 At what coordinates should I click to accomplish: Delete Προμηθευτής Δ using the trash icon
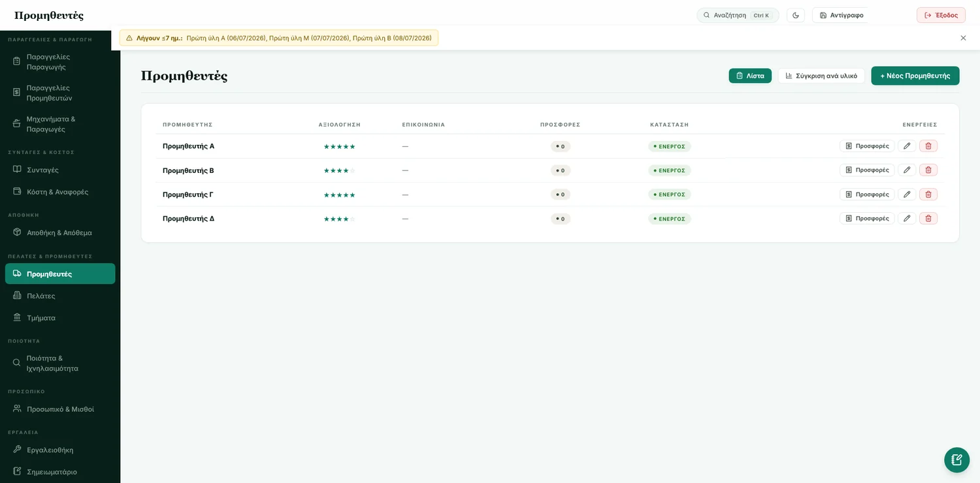click(928, 219)
